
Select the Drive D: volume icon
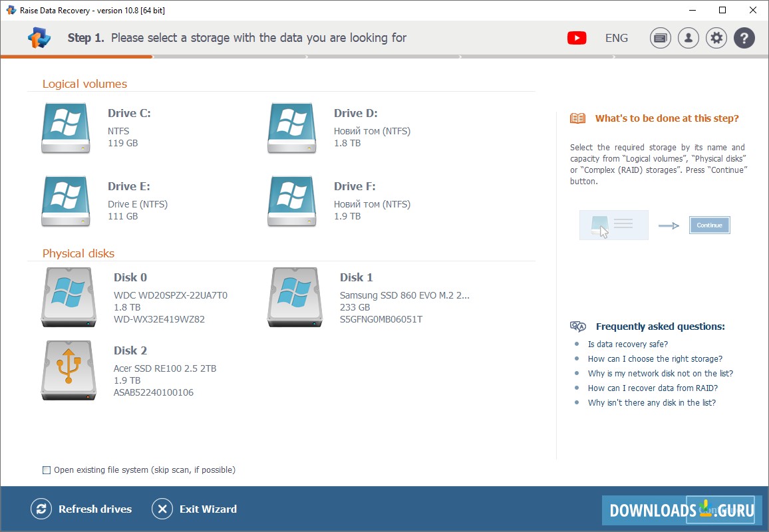click(292, 128)
